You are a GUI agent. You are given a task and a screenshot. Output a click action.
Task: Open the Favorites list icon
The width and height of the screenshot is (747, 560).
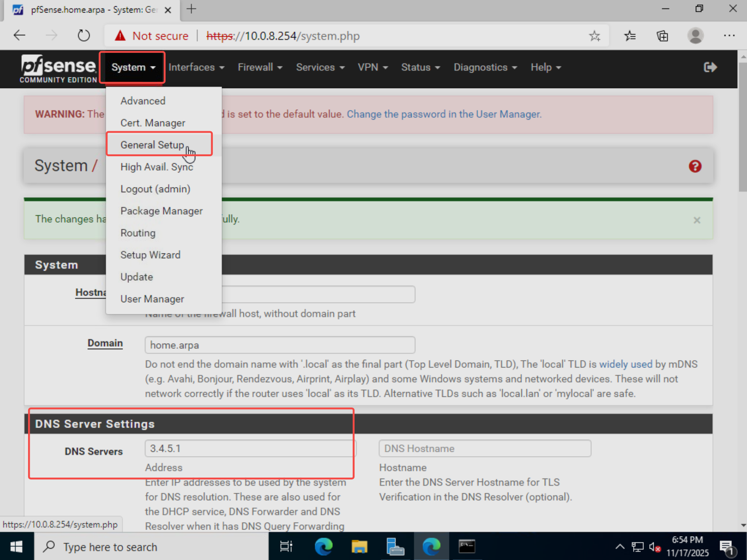pyautogui.click(x=629, y=36)
